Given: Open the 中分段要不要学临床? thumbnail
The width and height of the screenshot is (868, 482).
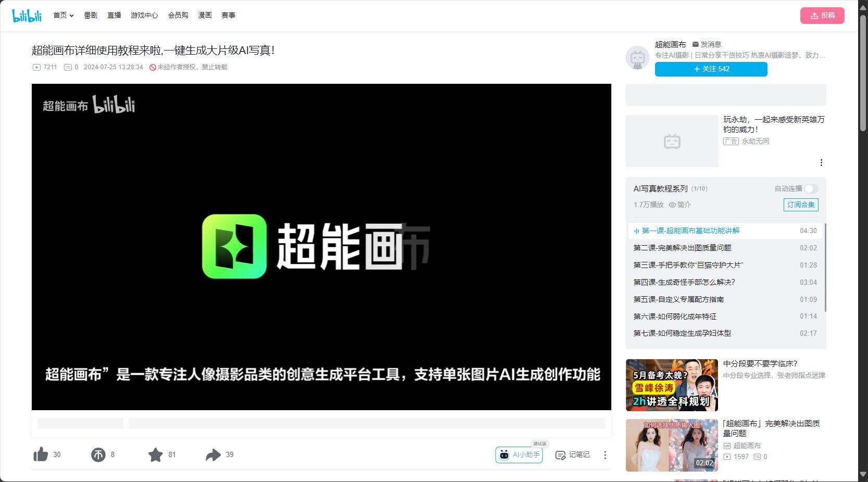Looking at the screenshot, I should tap(672, 385).
